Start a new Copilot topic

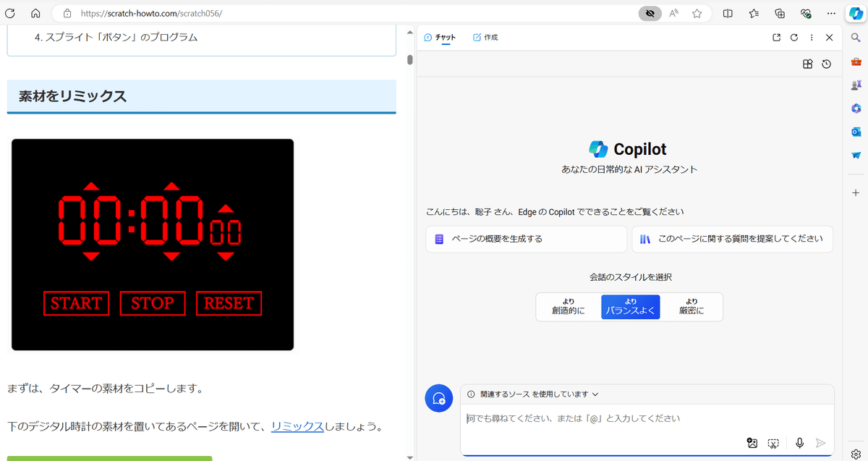[438, 398]
